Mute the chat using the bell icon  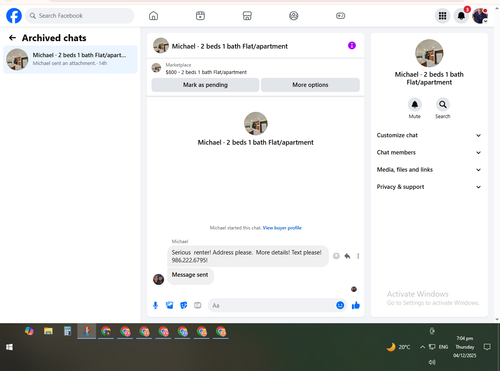click(x=415, y=105)
